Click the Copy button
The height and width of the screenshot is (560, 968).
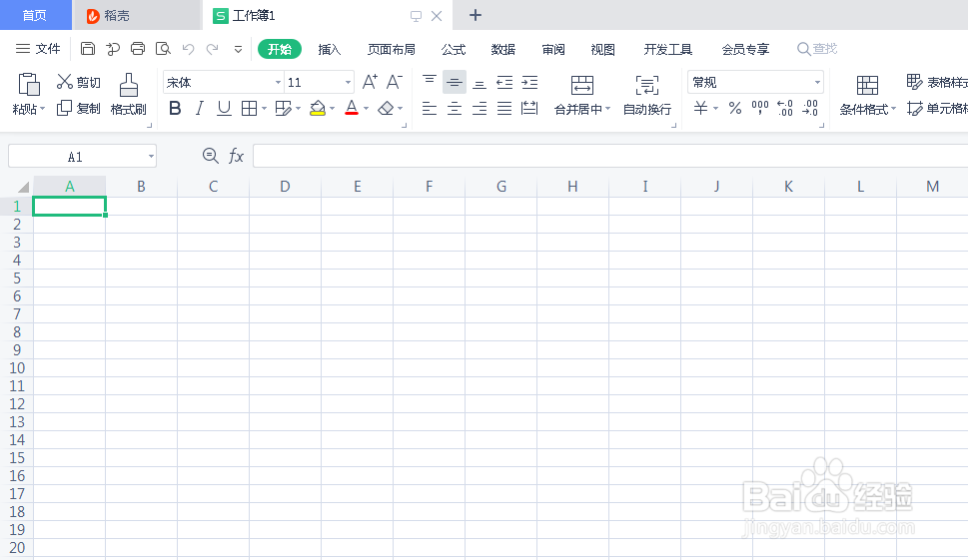point(78,109)
